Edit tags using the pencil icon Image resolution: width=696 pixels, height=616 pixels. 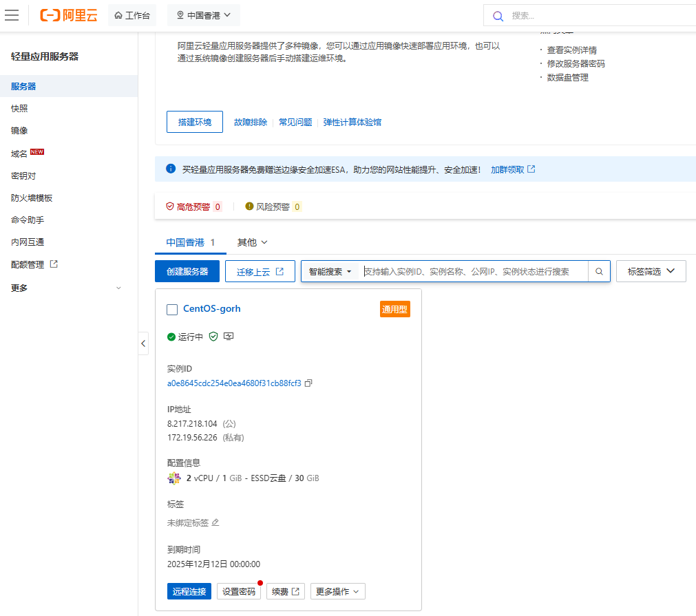[x=215, y=522]
